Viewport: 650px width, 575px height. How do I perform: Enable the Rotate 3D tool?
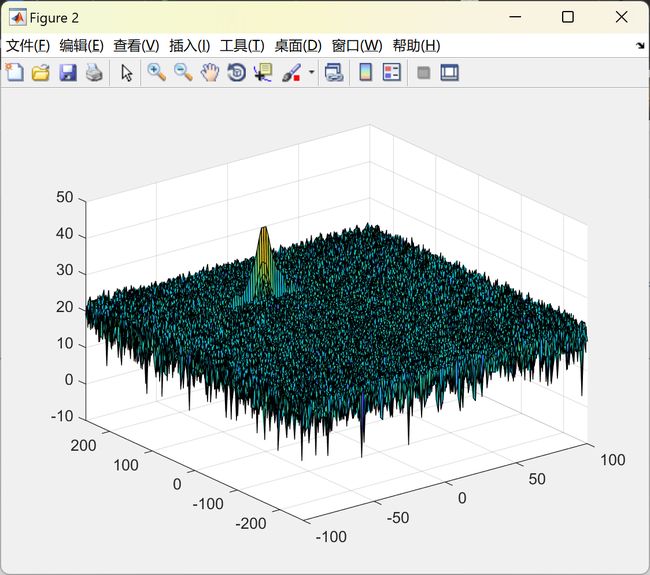pos(237,73)
